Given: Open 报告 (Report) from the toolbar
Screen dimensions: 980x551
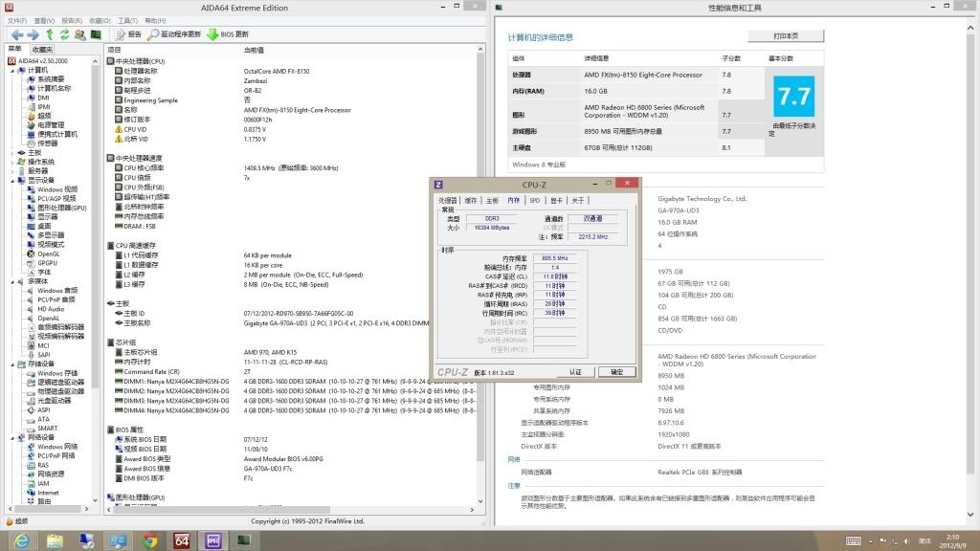Looking at the screenshot, I should tap(127, 34).
